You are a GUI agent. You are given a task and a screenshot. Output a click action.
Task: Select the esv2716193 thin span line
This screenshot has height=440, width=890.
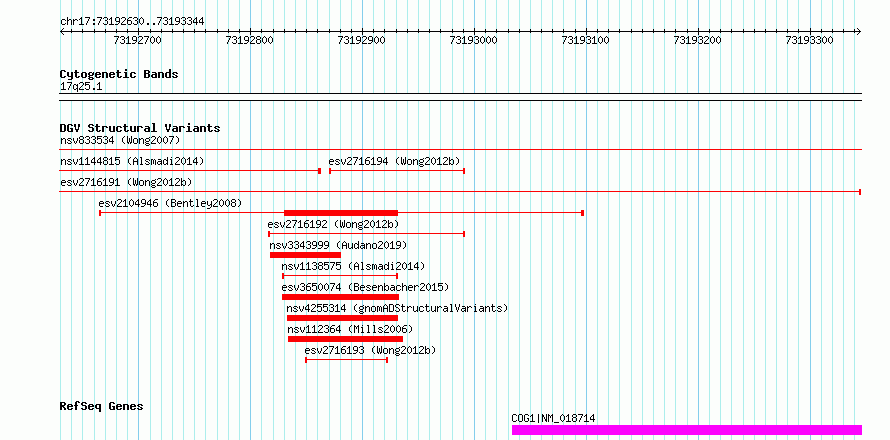pos(347,360)
